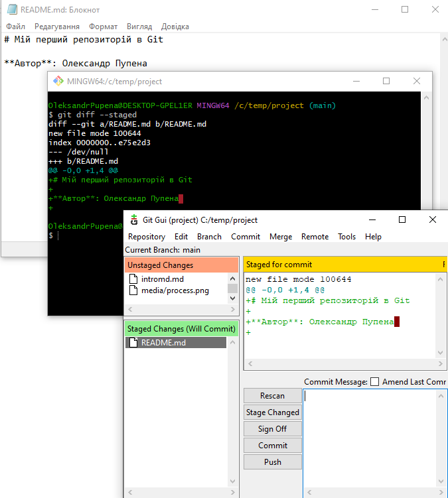Screen dimensions: 448x498
Task: Open the Branch menu in Git Gui
Action: coord(209,237)
